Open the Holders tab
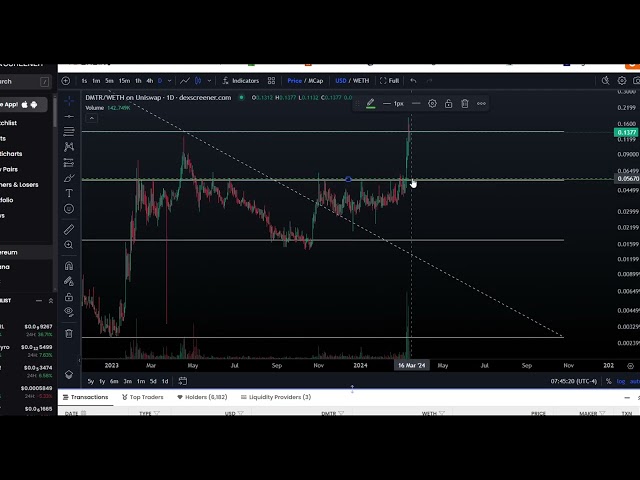640x480 pixels. 202,397
